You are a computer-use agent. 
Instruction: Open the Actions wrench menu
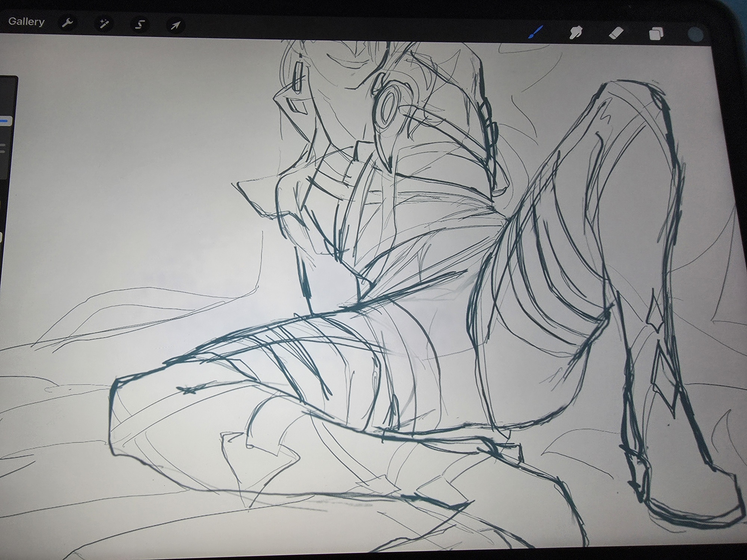coord(67,24)
